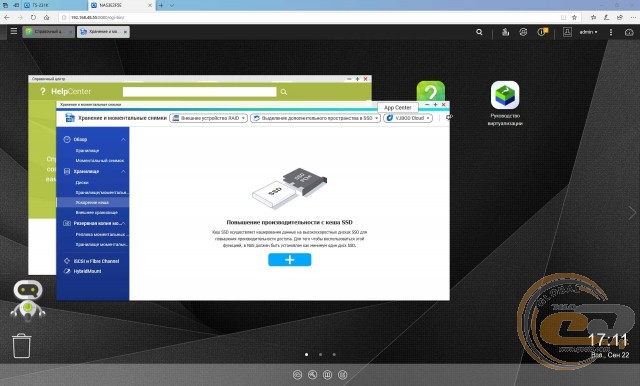Image resolution: width=640 pixels, height=386 pixels.
Task: Open HybridMount in sidebar
Action: pyautogui.click(x=82, y=271)
